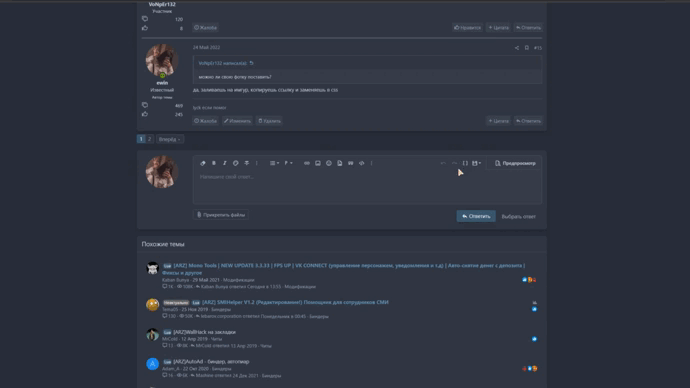Click the blue Ответить reply button
The image size is (690, 388).
[x=476, y=216]
